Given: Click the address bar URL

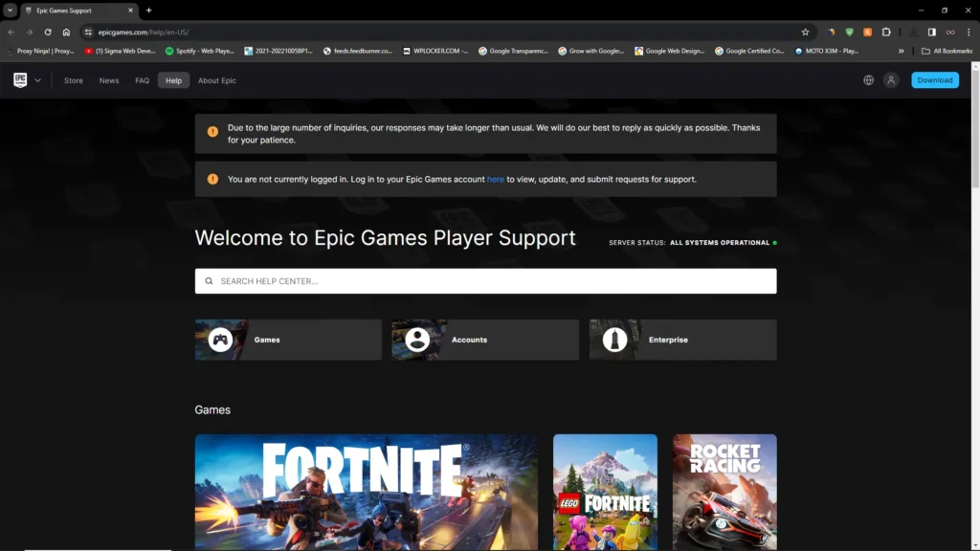Looking at the screenshot, I should coord(144,32).
